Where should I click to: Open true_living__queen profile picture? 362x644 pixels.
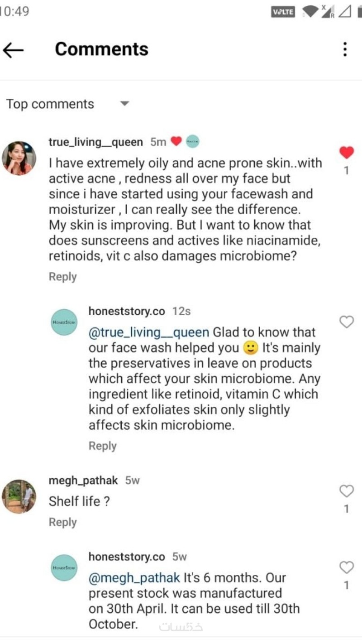pyautogui.click(x=19, y=158)
